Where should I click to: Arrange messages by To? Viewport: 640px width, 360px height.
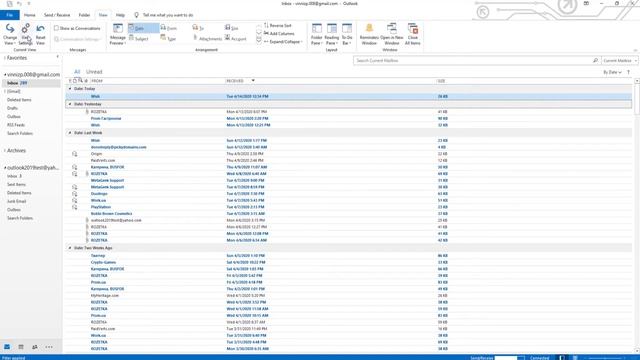pos(198,28)
